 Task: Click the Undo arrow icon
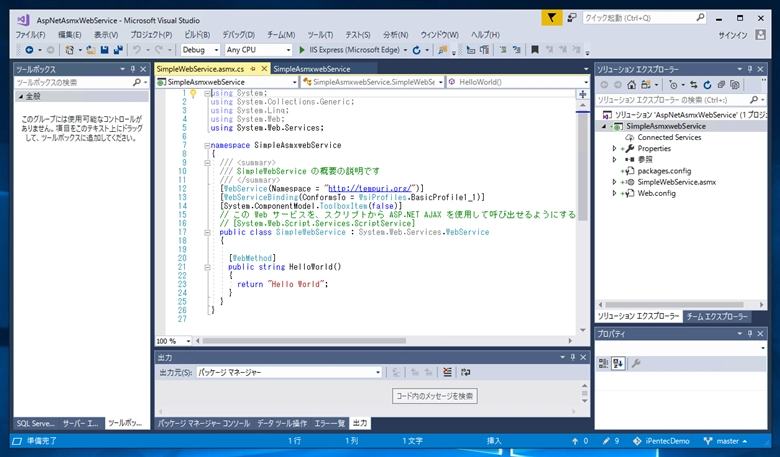click(x=137, y=50)
